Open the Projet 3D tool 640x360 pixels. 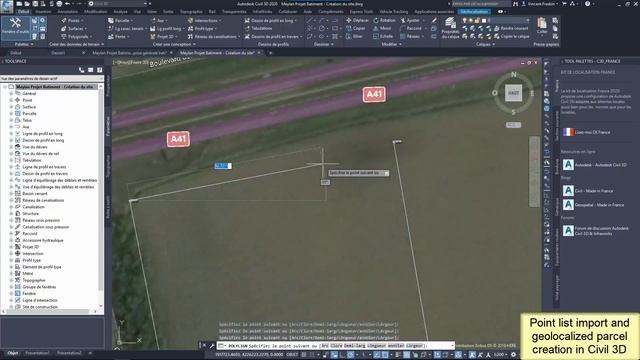pos(164,37)
